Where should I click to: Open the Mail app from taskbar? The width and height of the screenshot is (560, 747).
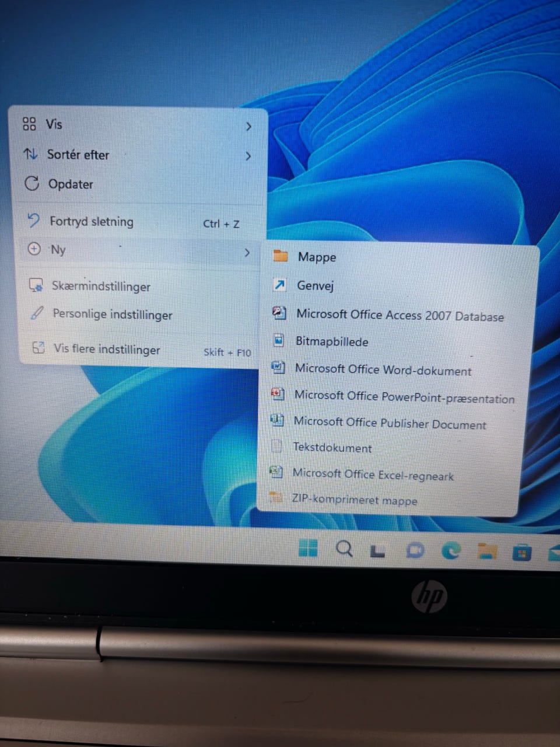click(x=554, y=552)
